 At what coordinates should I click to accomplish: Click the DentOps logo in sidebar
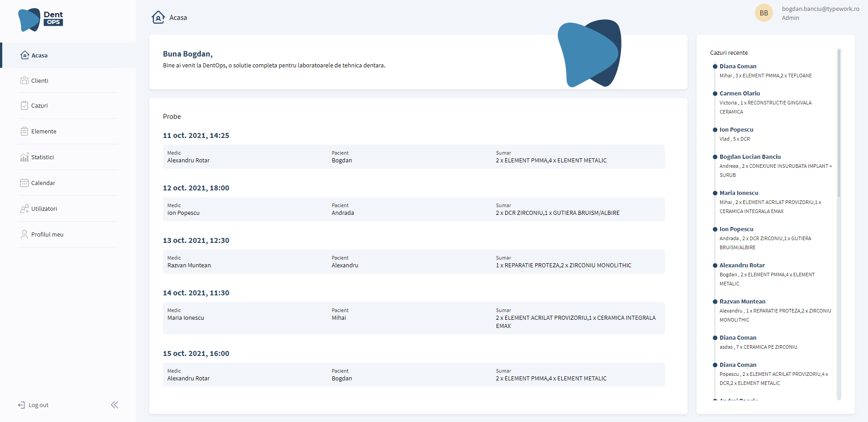coord(40,20)
